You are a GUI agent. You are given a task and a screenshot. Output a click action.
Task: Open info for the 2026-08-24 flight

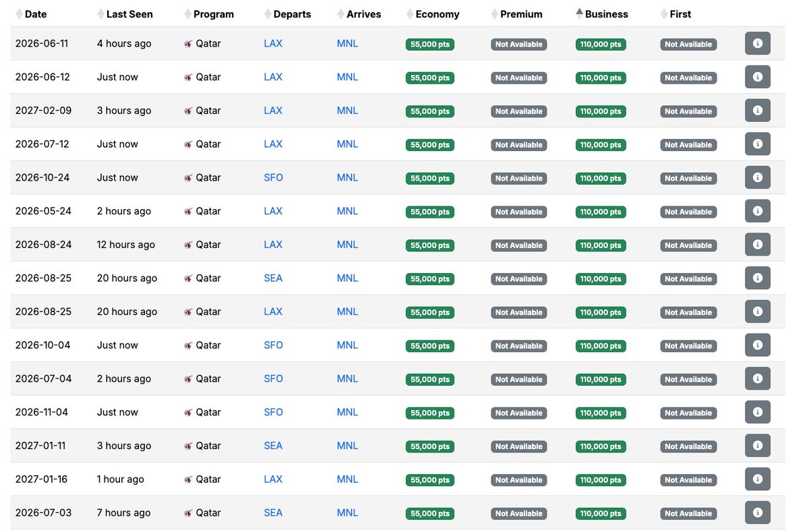(x=757, y=244)
